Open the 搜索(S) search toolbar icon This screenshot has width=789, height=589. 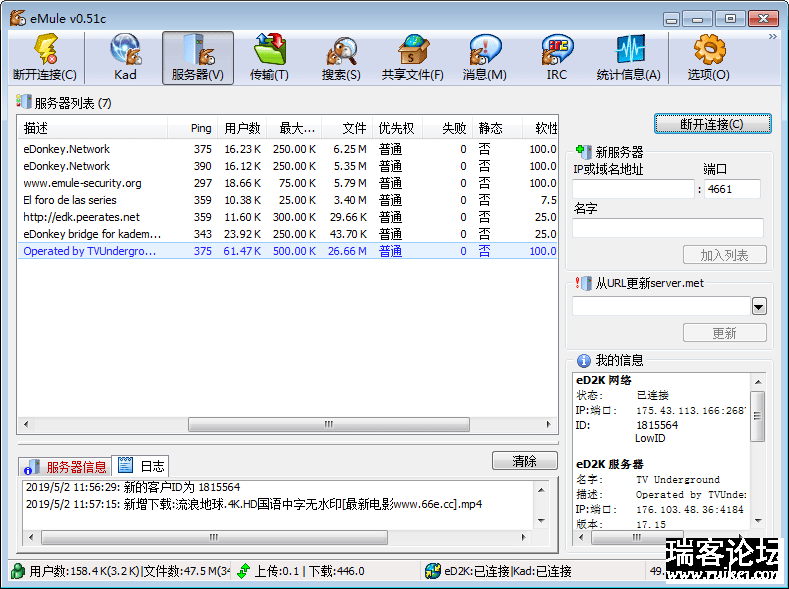[341, 58]
